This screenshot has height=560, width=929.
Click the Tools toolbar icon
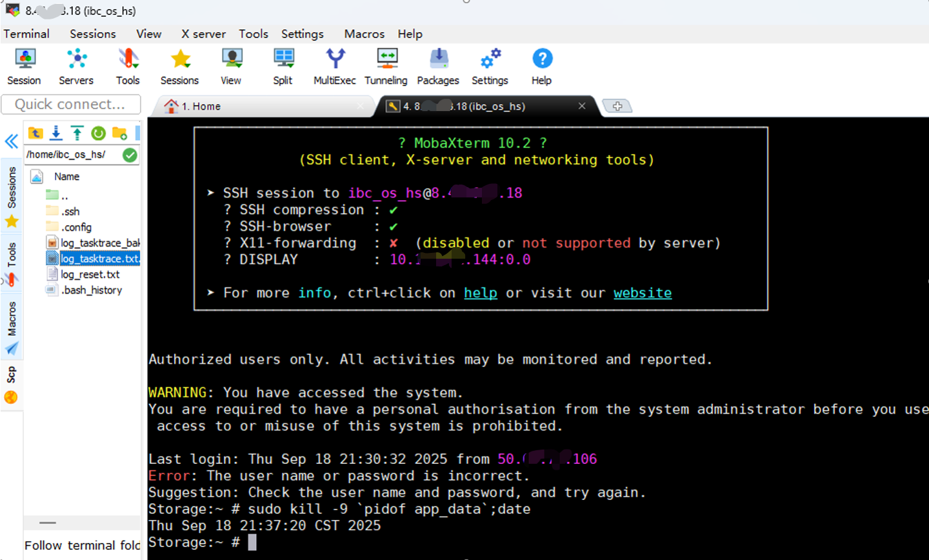[x=128, y=66]
